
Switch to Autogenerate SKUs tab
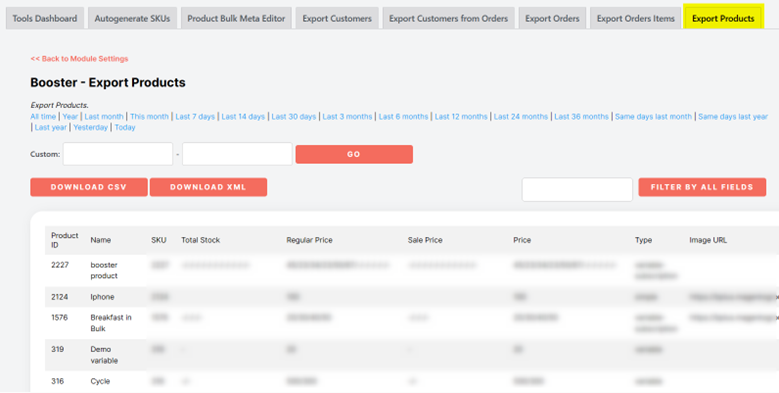click(132, 18)
